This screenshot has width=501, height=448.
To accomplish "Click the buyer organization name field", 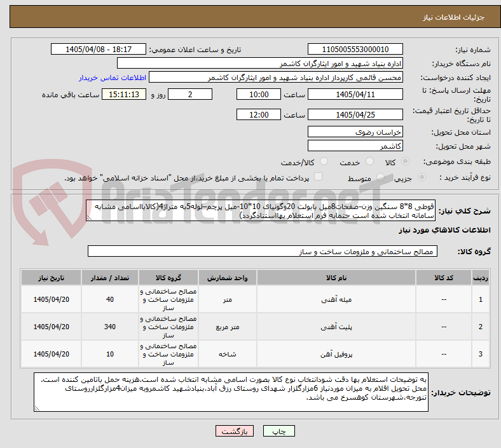I will coord(260,63).
